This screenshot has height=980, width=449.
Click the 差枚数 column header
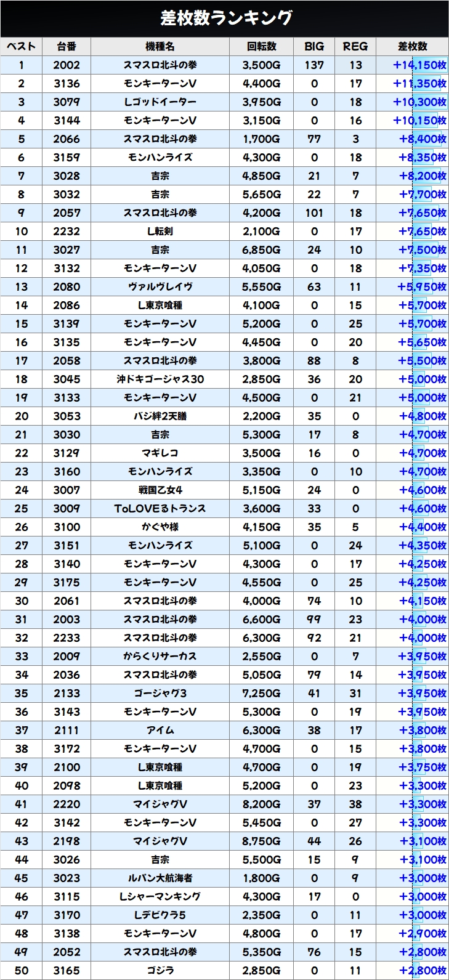coord(412,46)
